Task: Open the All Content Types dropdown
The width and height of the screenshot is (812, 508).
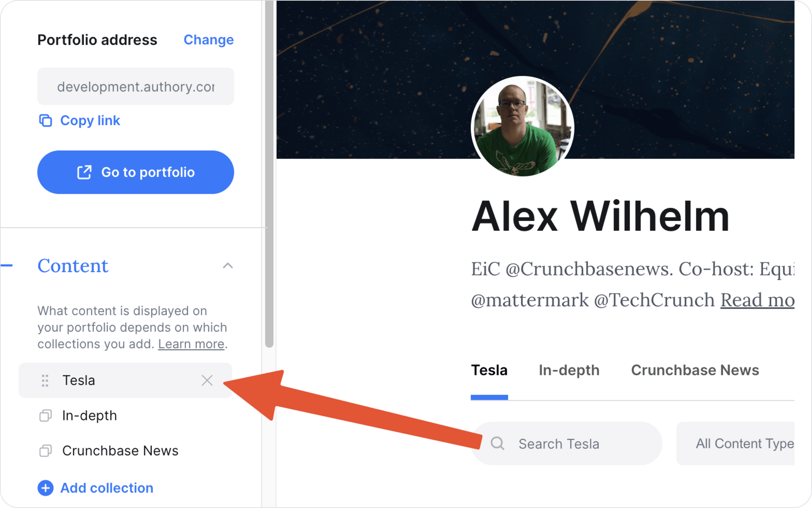Action: coord(735,443)
